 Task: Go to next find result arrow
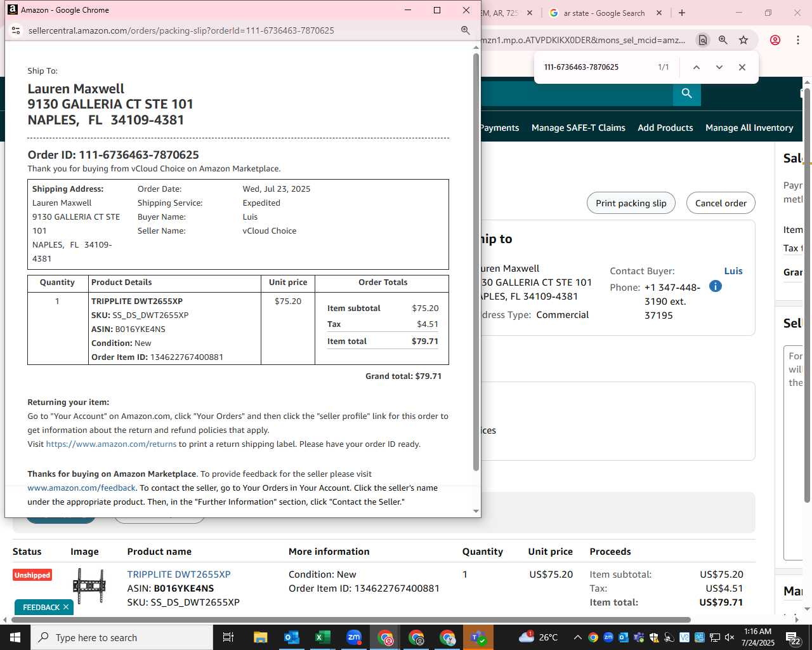pos(719,67)
